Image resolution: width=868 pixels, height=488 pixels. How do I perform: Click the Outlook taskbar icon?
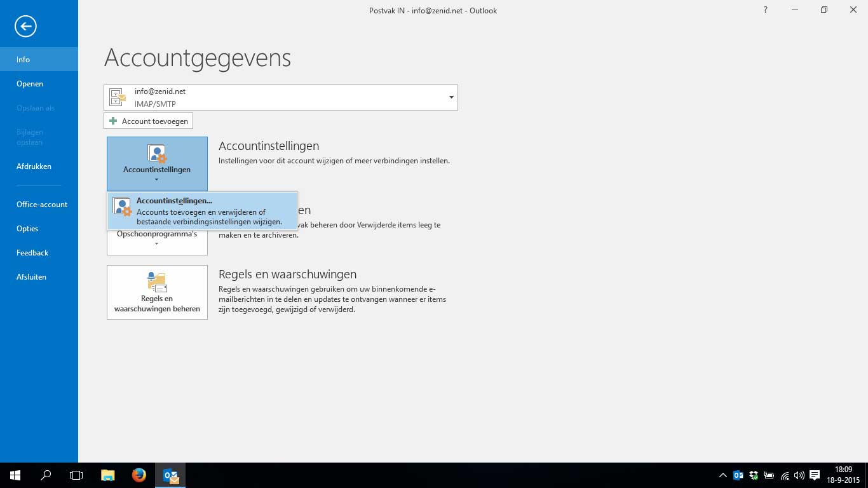click(170, 475)
